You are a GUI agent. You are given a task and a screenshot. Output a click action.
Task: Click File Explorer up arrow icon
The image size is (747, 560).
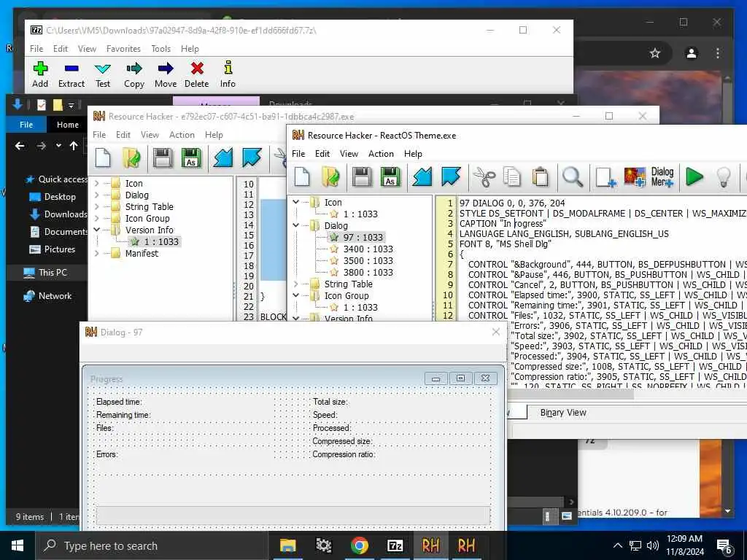[x=74, y=146]
